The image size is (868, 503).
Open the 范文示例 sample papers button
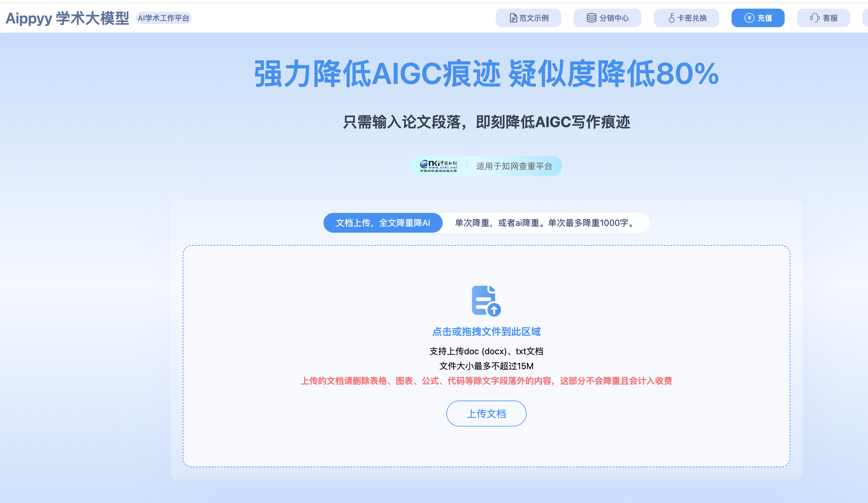click(528, 18)
